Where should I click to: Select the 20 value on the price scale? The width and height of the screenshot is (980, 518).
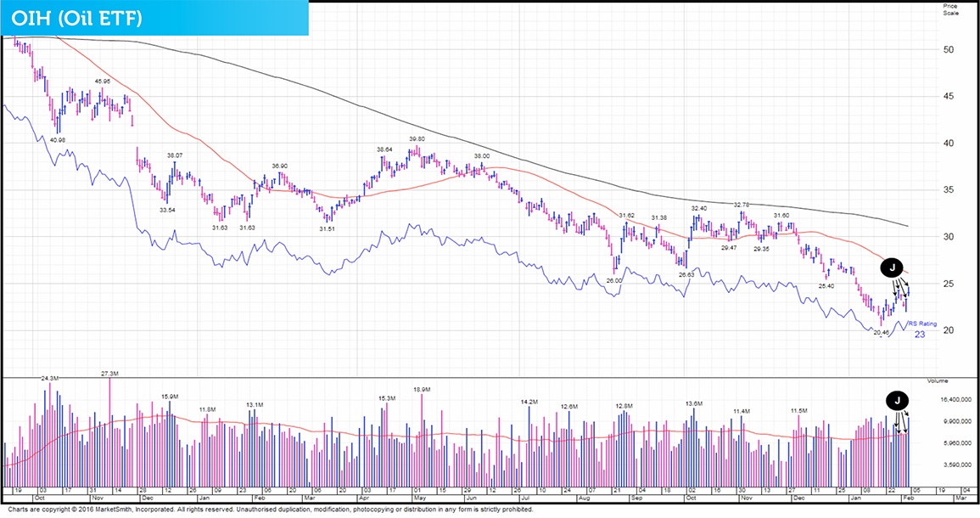pos(949,331)
